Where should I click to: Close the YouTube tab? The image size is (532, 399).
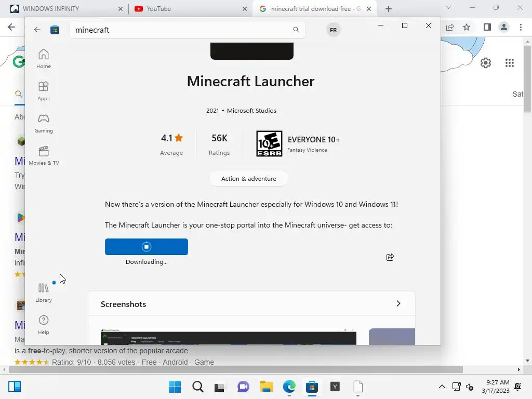[245, 9]
